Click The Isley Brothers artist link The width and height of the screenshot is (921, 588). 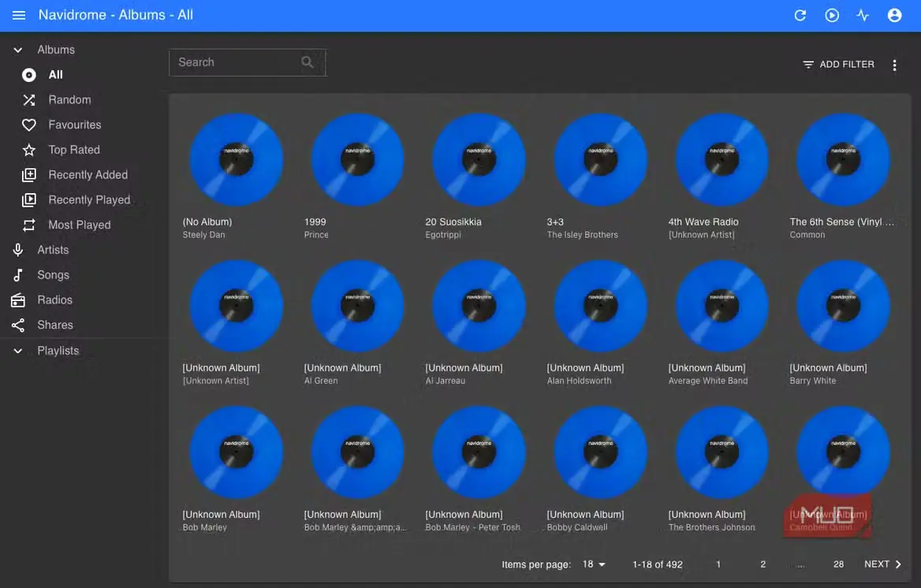click(582, 234)
